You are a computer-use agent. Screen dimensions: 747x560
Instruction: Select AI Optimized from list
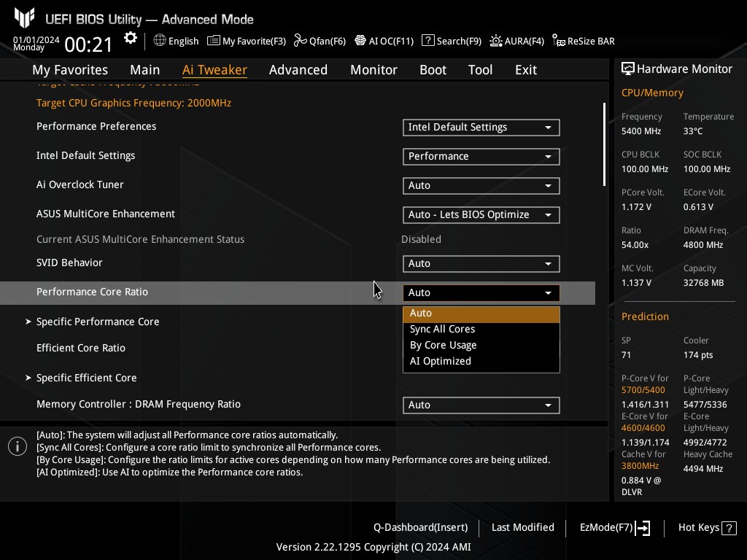pyautogui.click(x=440, y=362)
